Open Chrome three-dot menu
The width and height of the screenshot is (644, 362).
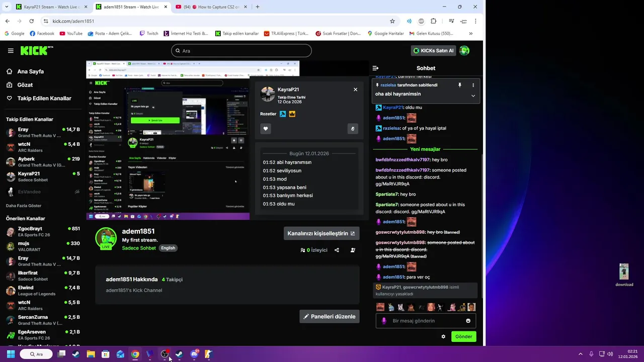[475, 21]
